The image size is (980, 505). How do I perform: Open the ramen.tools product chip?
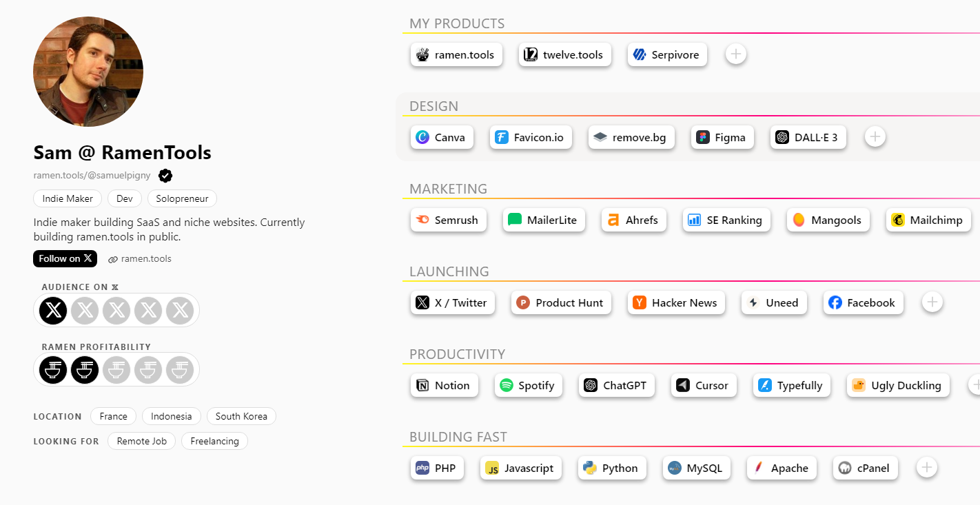coord(456,54)
